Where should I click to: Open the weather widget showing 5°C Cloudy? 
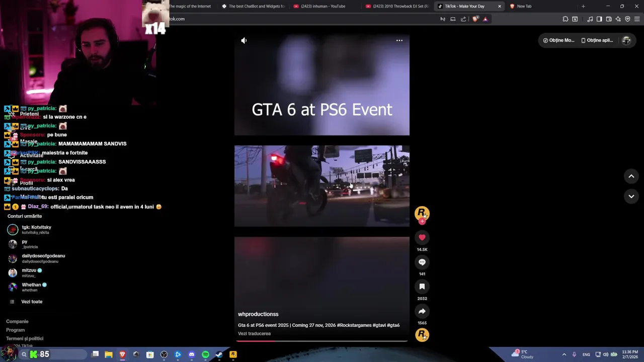coord(523,354)
